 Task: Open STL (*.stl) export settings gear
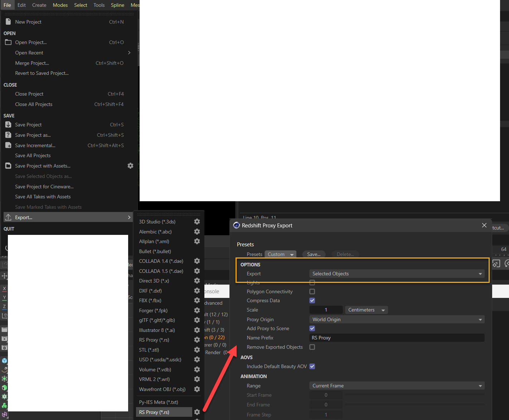point(197,350)
